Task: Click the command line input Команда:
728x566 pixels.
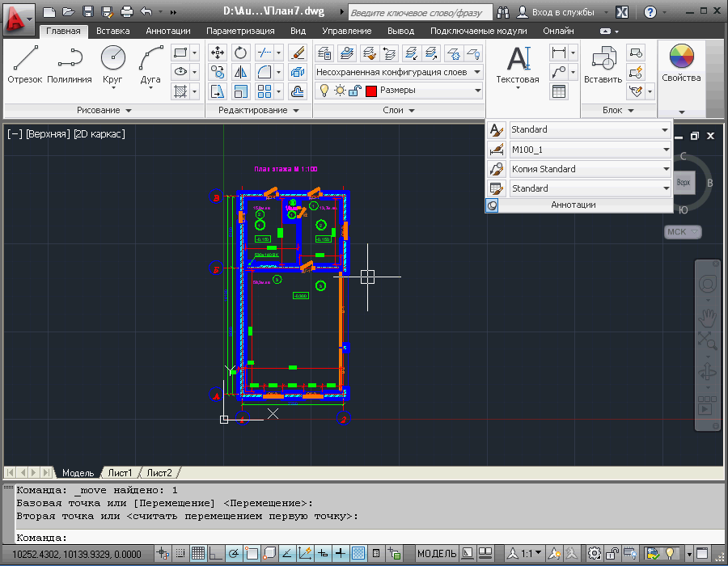Action: 369,538
